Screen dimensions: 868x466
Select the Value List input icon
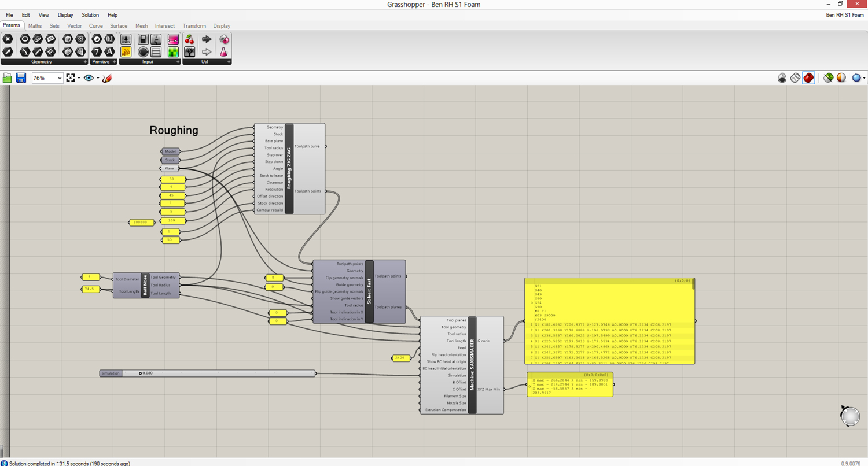156,51
